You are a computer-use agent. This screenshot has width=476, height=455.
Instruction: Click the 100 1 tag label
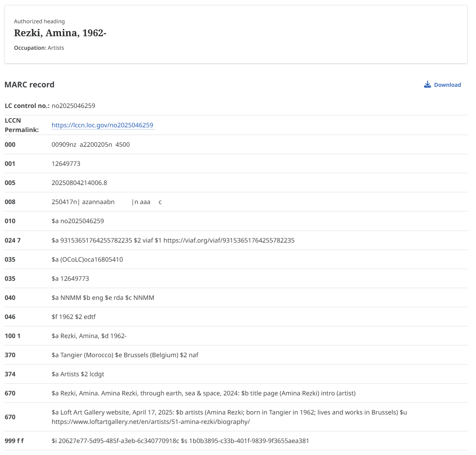tap(13, 336)
